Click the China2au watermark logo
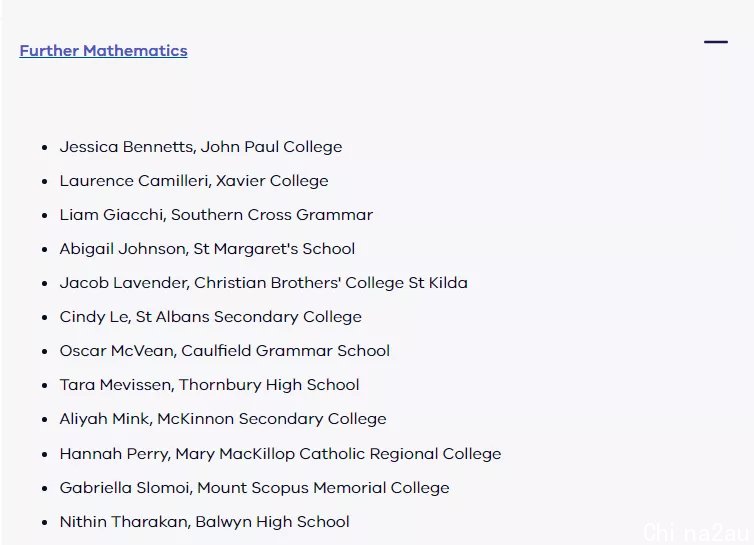This screenshot has height=545, width=754. point(696,532)
